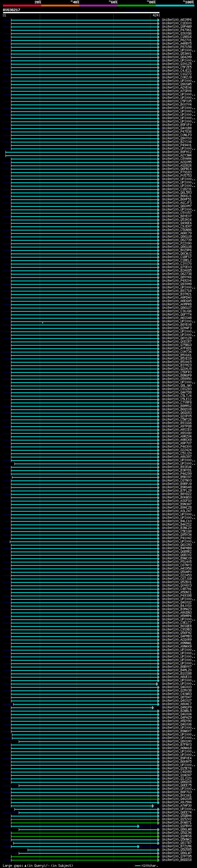
Task: Open hit UniRef100_P41042
Action: pos(176,538)
